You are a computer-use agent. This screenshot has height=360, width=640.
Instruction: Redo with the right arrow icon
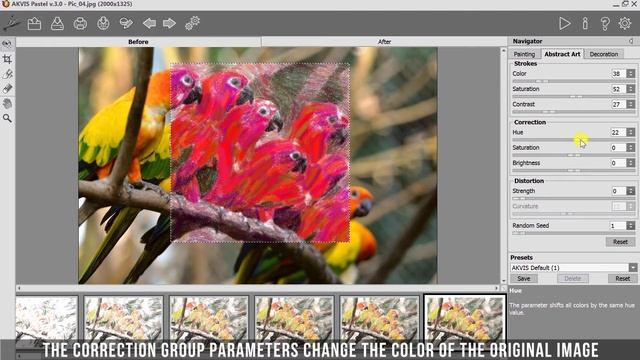(169, 23)
